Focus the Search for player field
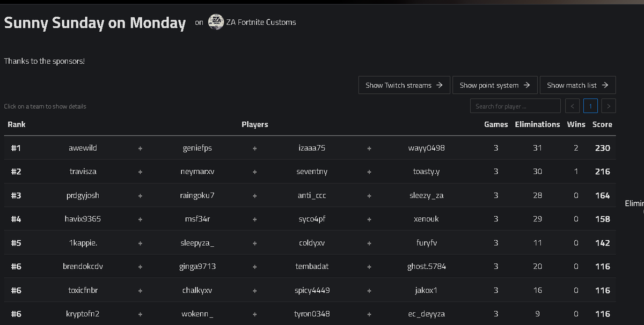This screenshot has height=325, width=644. point(515,106)
